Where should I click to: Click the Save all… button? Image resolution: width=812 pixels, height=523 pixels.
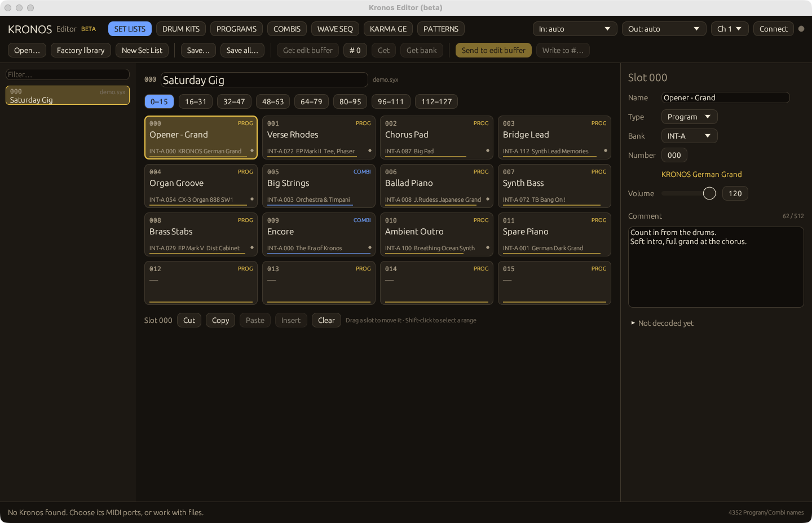point(242,50)
